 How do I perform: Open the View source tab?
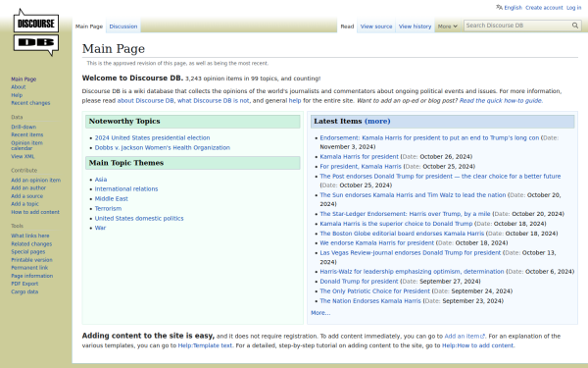pyautogui.click(x=376, y=26)
